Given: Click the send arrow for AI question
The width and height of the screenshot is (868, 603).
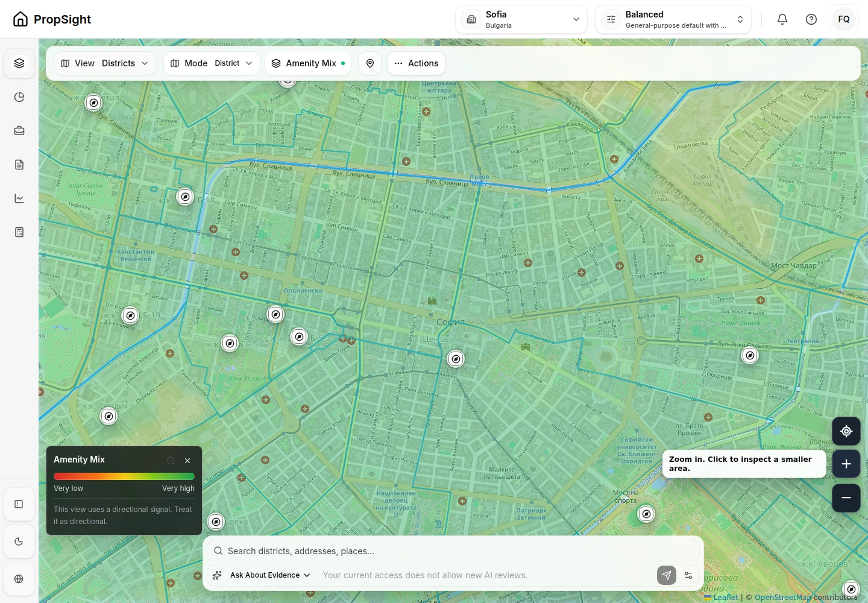Looking at the screenshot, I should pyautogui.click(x=666, y=575).
